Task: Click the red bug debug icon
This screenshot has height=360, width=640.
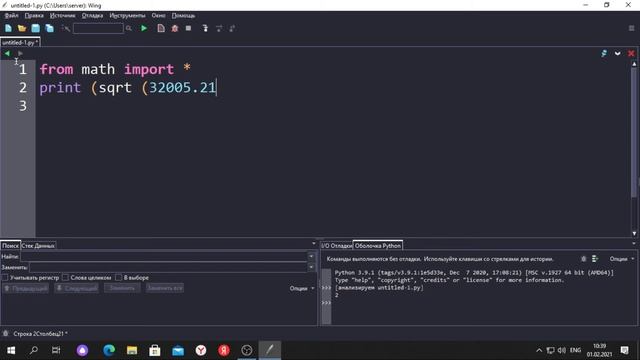Action: point(175,28)
